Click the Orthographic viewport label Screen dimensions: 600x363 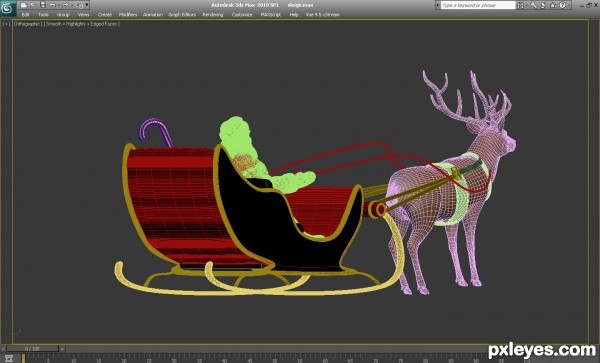pyautogui.click(x=27, y=24)
